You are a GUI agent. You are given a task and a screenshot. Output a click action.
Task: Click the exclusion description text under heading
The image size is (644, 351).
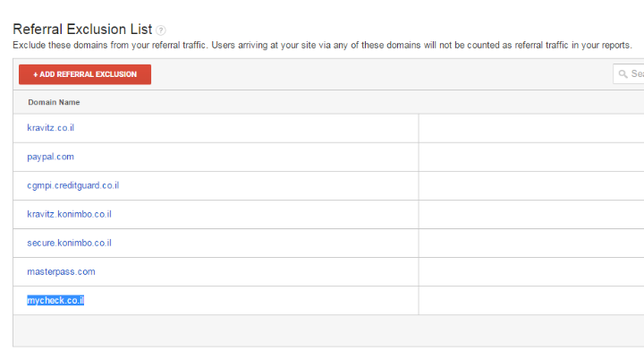[x=322, y=45]
